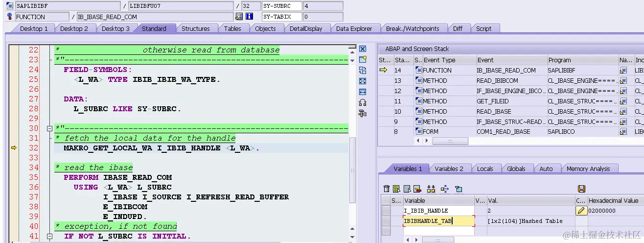Click the first green list icon in the Variables toolbar
The image size is (644, 243).
[x=396, y=189]
